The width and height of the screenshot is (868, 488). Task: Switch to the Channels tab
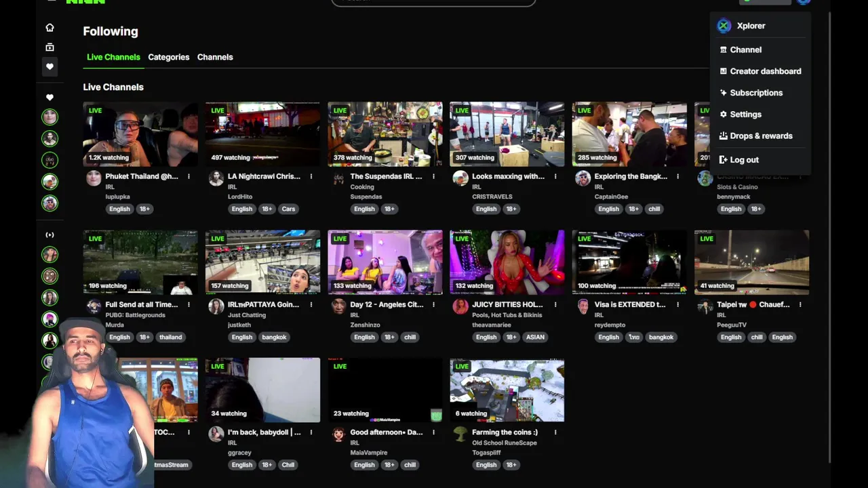click(215, 57)
